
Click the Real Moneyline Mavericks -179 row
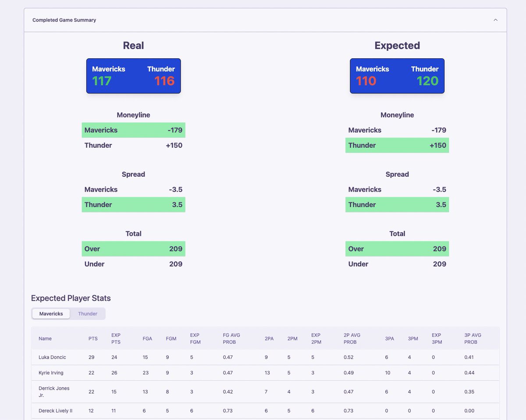(133, 130)
